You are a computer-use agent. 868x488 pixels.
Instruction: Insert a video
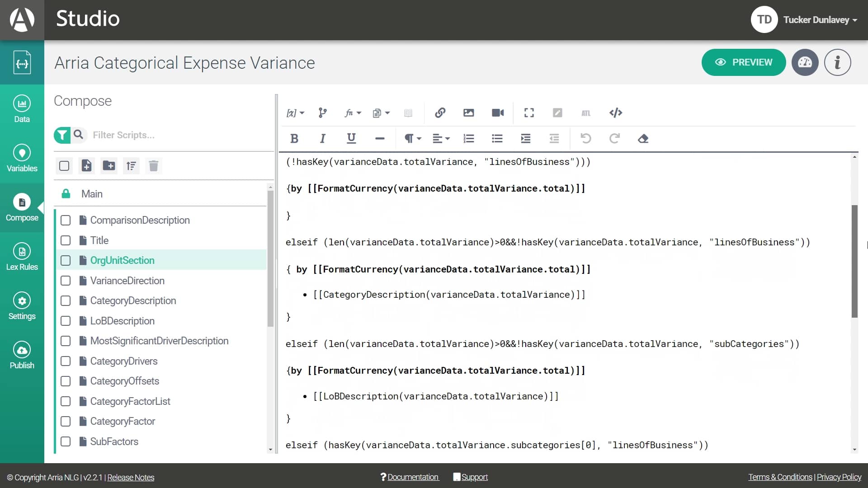[498, 113]
